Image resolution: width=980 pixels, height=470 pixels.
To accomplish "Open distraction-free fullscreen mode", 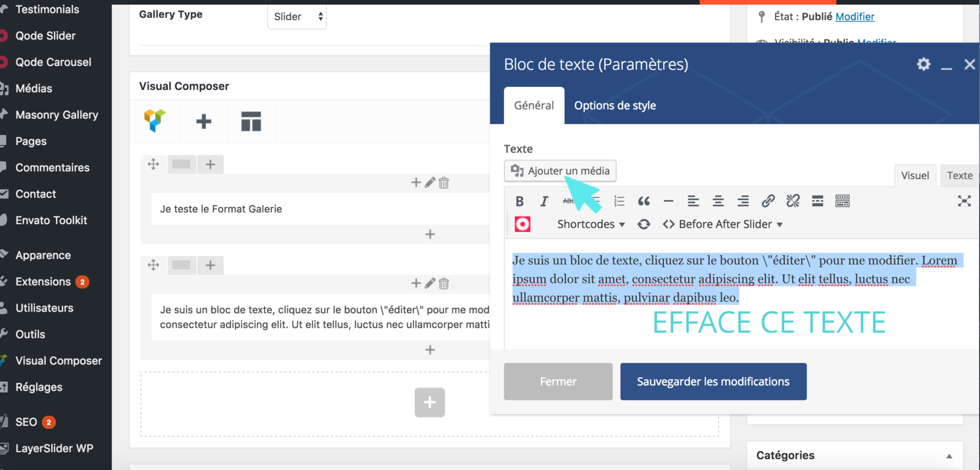I will [964, 201].
